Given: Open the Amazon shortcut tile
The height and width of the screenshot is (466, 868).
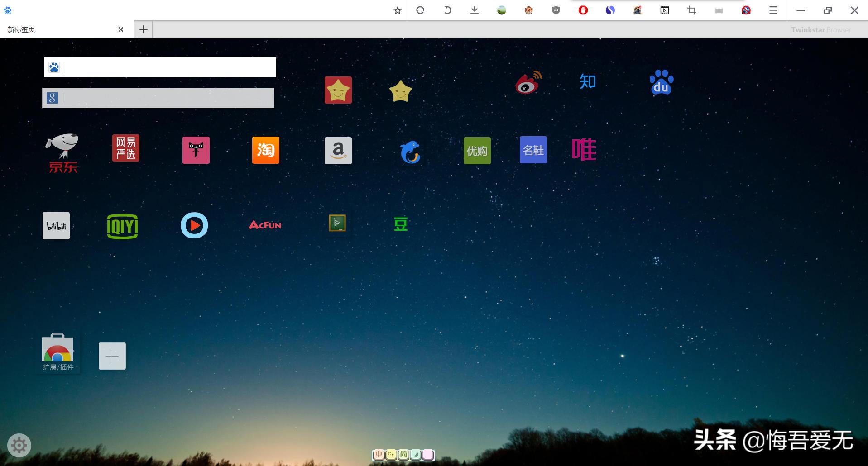Looking at the screenshot, I should pyautogui.click(x=338, y=150).
